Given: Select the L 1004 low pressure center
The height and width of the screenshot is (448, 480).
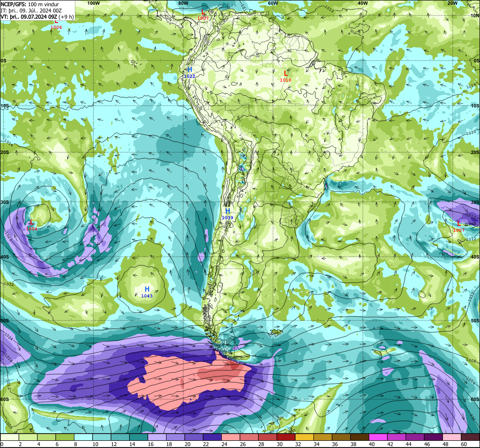Looking at the screenshot, I should (x=32, y=225).
